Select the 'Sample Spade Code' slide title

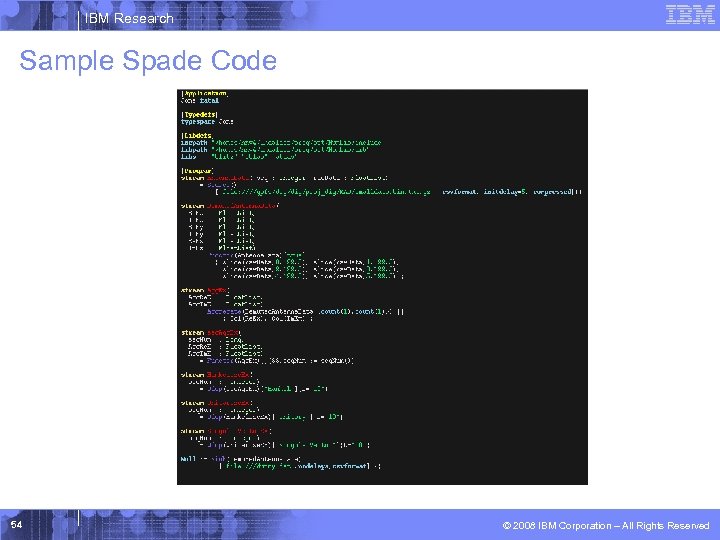tap(148, 61)
